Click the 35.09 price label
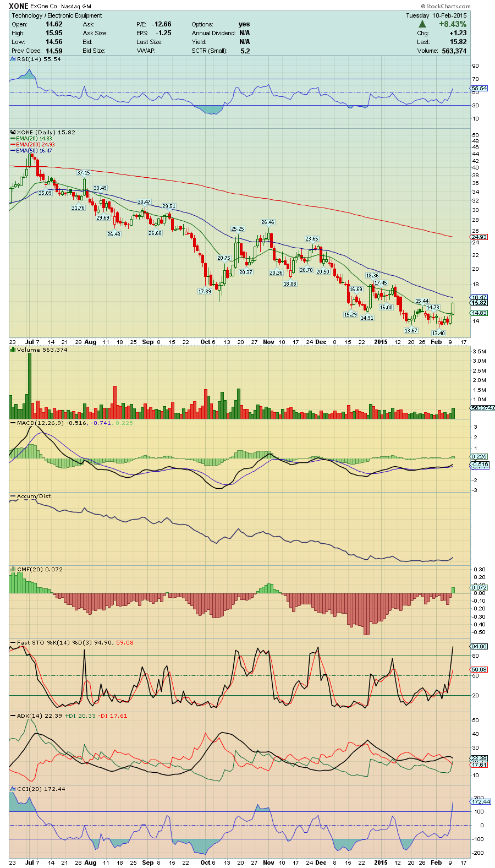This screenshot has height=868, width=495. coord(45,193)
